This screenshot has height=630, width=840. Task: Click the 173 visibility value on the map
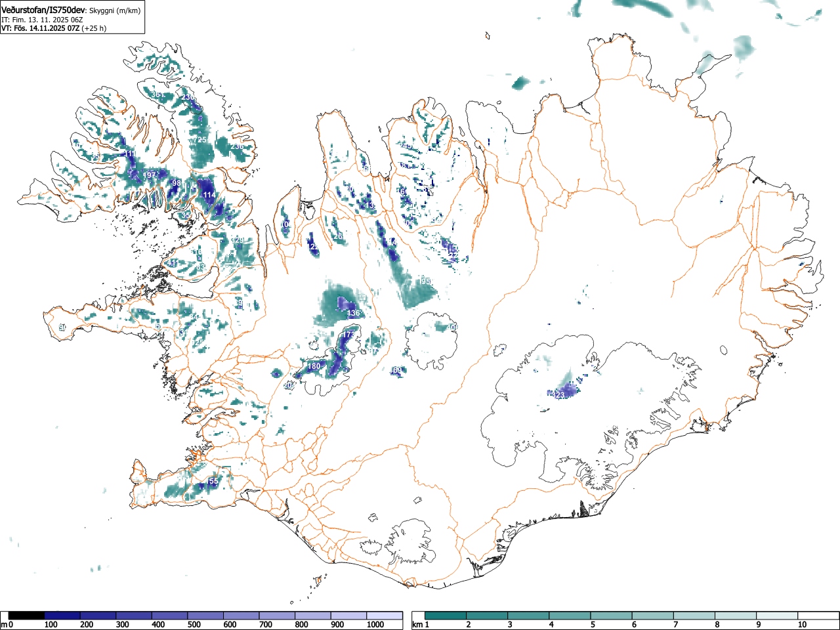tap(348, 335)
